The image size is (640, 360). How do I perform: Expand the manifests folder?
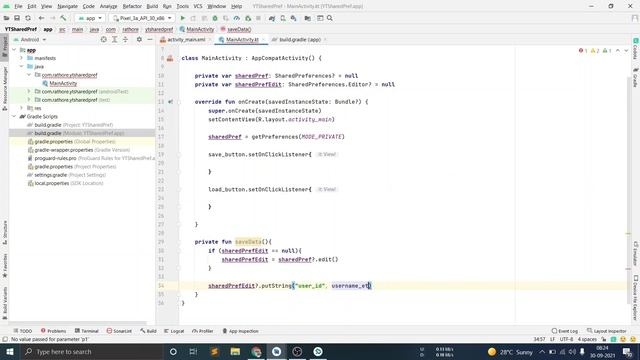[22, 58]
